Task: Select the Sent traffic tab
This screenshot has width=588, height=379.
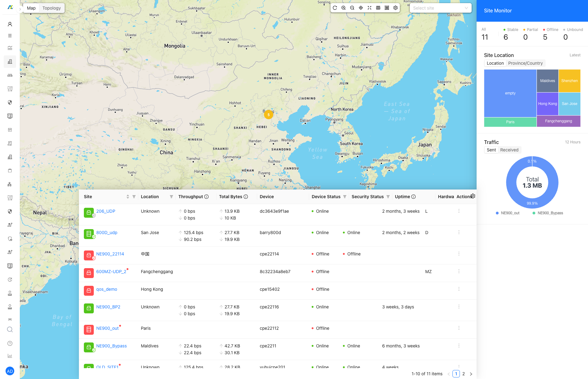Action: pos(491,150)
